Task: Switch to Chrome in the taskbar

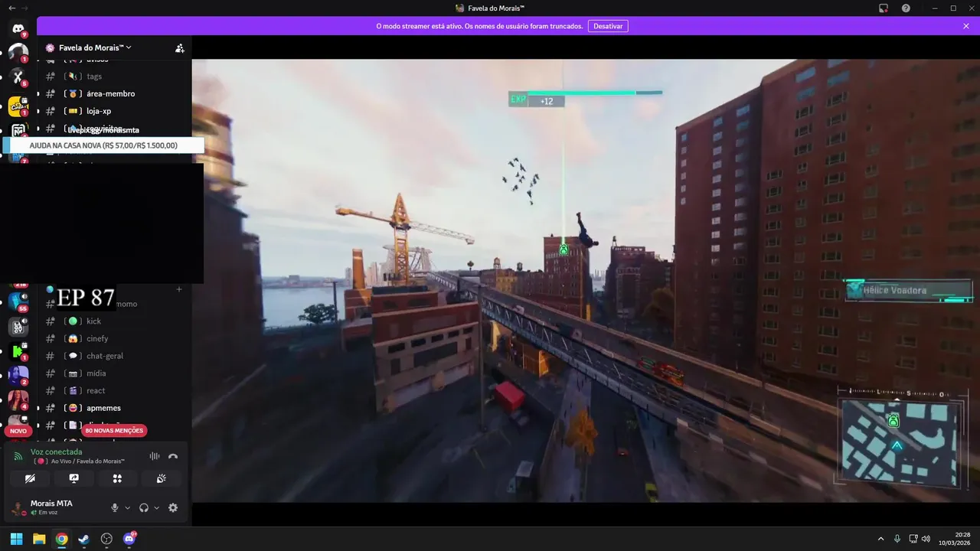Action: [61, 539]
